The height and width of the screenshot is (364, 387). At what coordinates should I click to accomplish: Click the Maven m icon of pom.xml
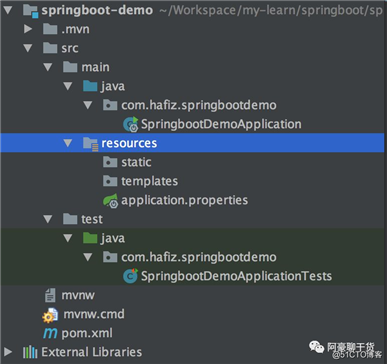click(x=50, y=333)
